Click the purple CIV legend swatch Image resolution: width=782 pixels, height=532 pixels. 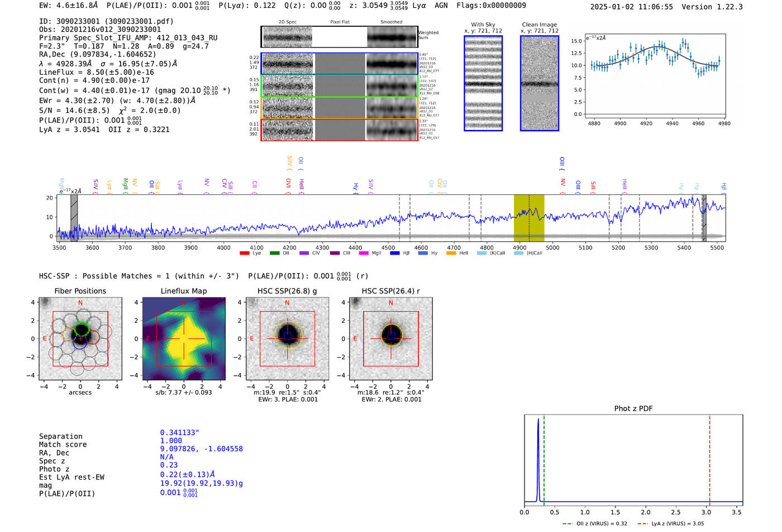coord(304,253)
